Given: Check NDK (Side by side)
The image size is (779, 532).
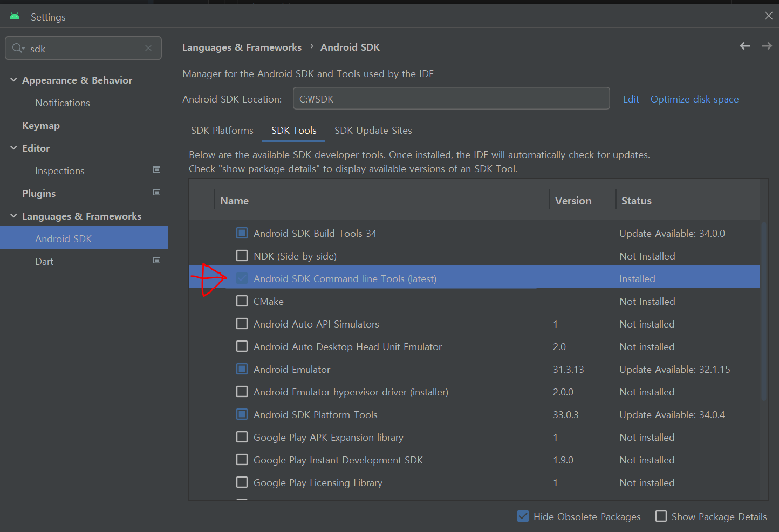Looking at the screenshot, I should coord(242,256).
